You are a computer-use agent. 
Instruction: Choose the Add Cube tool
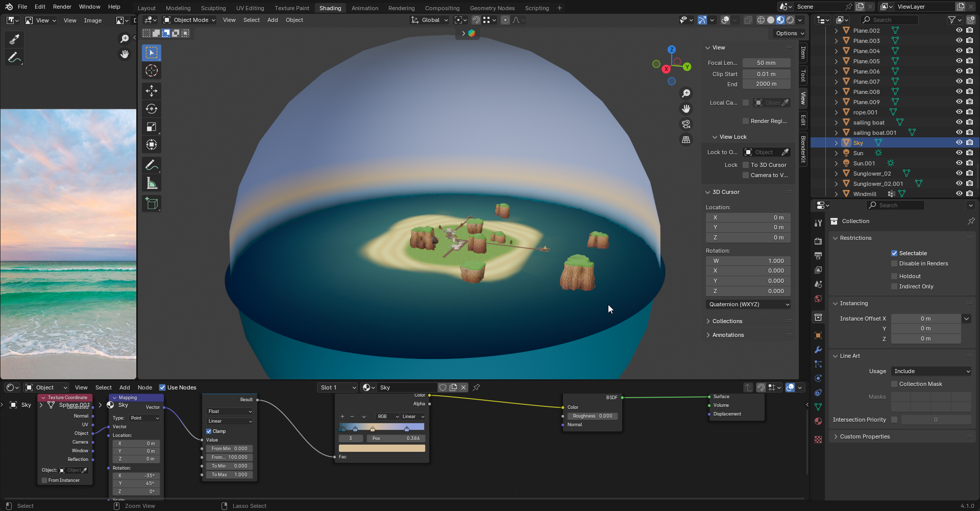click(152, 203)
